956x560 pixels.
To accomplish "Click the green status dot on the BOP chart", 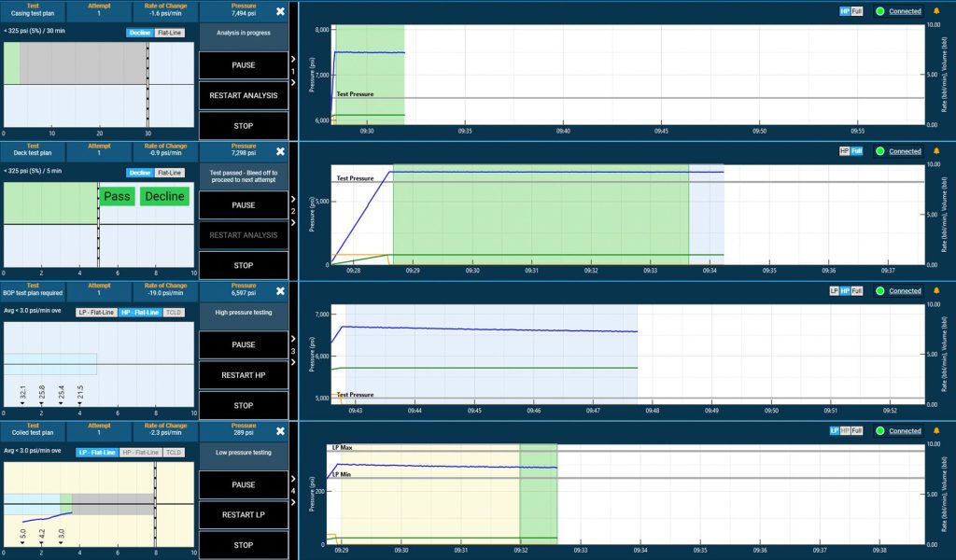I will click(879, 290).
